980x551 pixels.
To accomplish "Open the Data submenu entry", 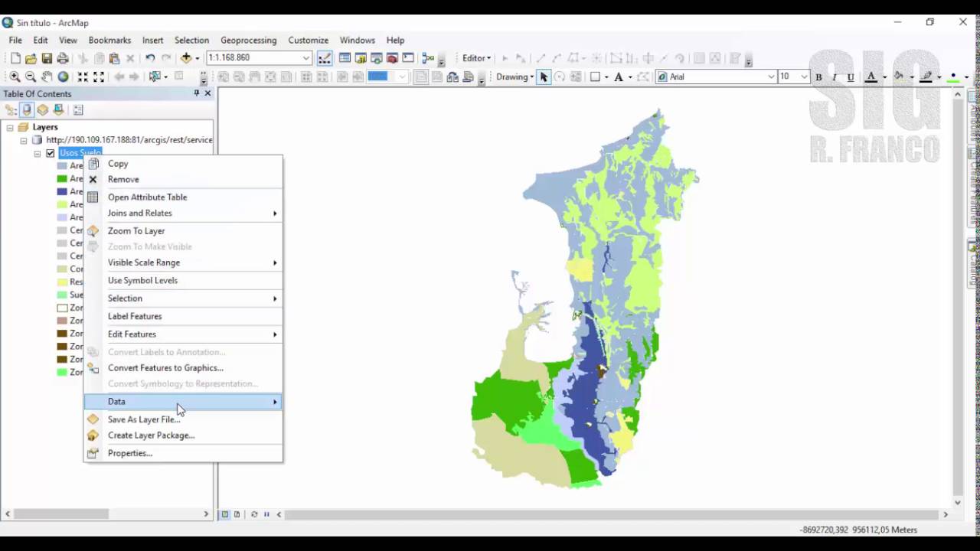I will tap(183, 402).
